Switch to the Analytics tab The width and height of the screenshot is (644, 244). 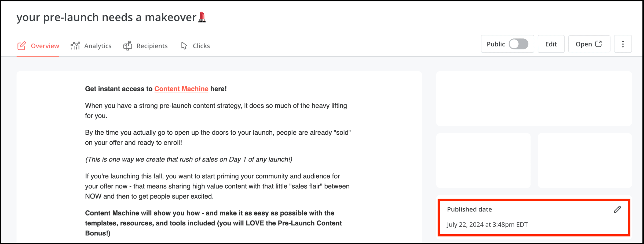pos(91,46)
